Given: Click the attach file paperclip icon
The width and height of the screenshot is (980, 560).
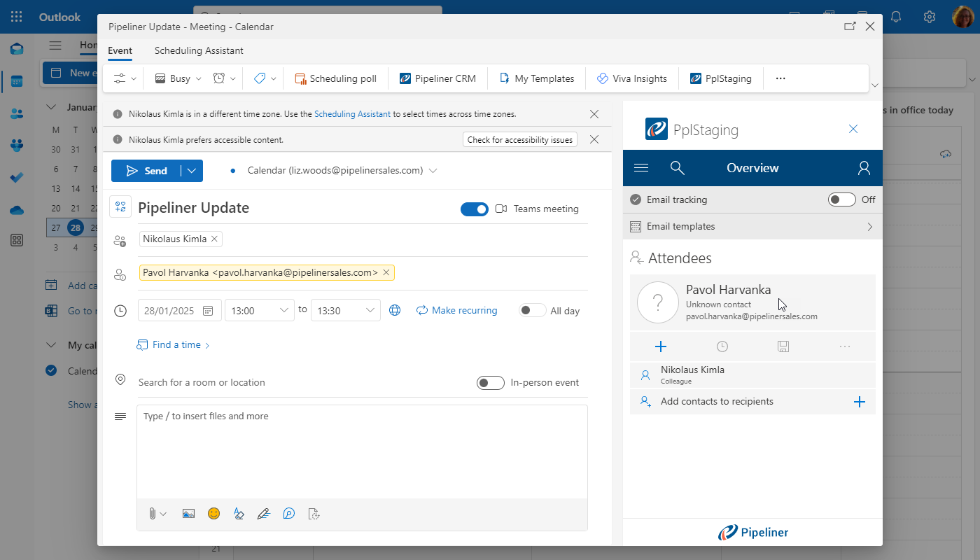Looking at the screenshot, I should pyautogui.click(x=152, y=514).
